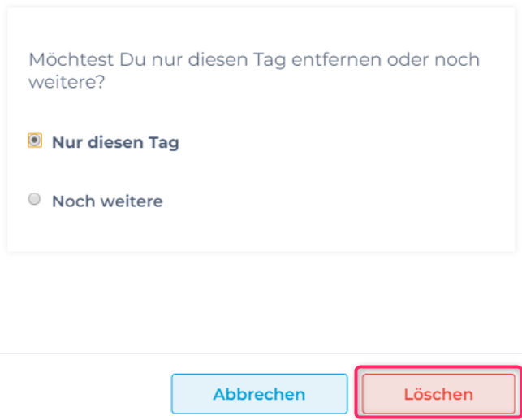Viewport: 522px width, 420px height.
Task: Hit the highlighted delete button
Action: [438, 394]
